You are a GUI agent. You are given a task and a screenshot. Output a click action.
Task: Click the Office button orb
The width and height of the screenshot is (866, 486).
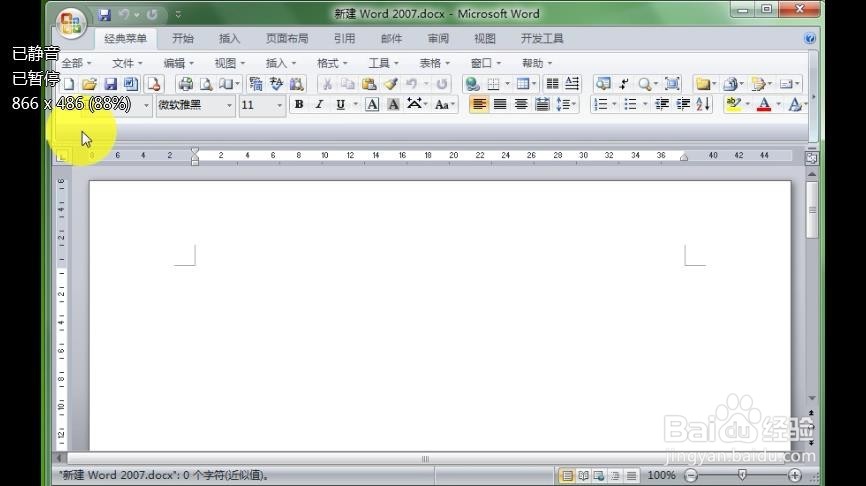pyautogui.click(x=71, y=24)
